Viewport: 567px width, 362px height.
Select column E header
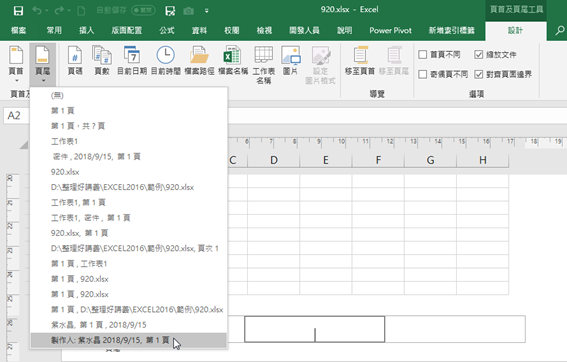[326, 160]
